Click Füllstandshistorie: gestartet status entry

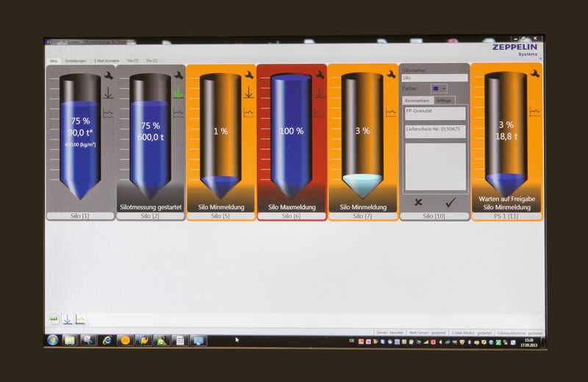click(520, 333)
